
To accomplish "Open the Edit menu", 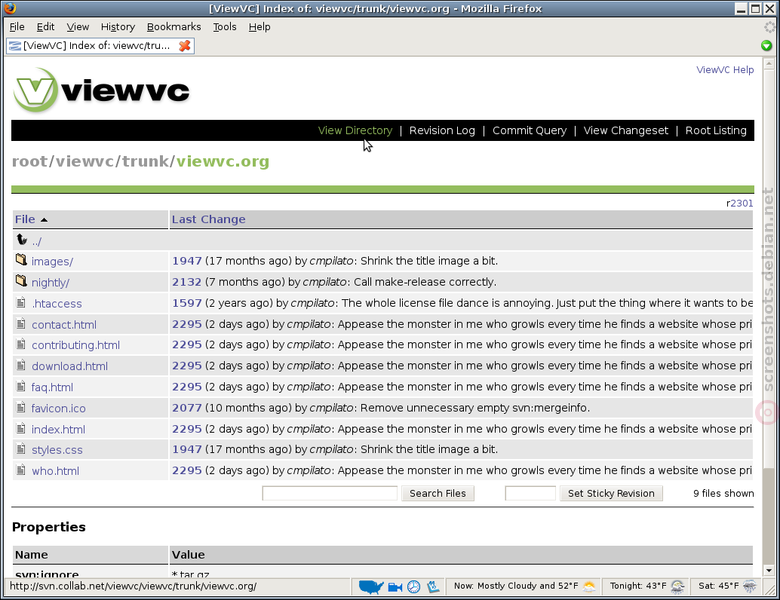I will pyautogui.click(x=45, y=27).
